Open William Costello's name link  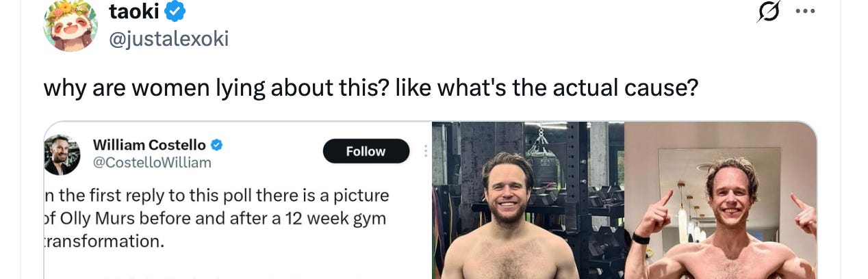coord(149,145)
